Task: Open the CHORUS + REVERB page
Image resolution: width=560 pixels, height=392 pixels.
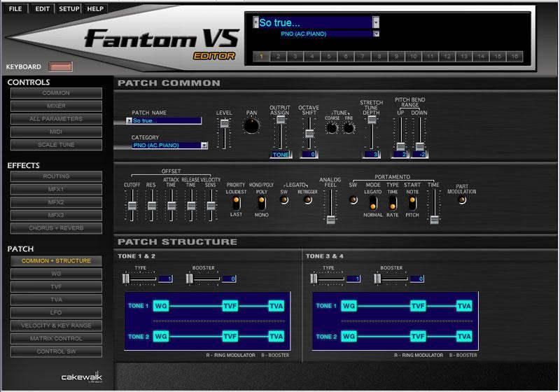Action: (56, 227)
